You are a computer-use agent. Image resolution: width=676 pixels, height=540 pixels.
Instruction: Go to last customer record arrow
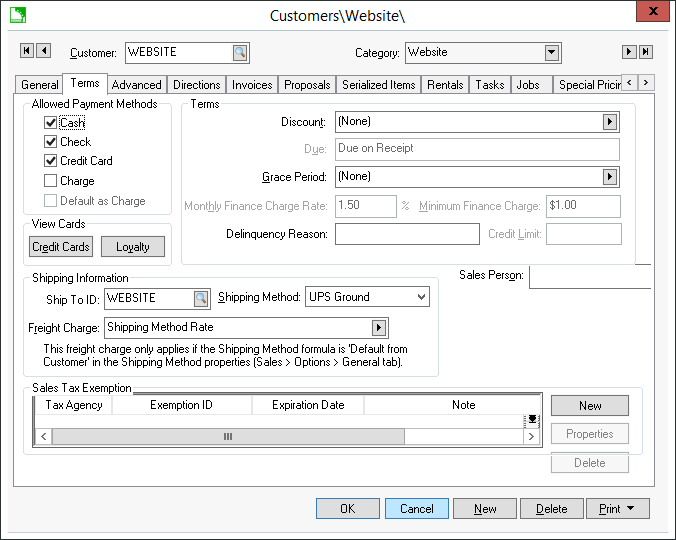coord(645,52)
